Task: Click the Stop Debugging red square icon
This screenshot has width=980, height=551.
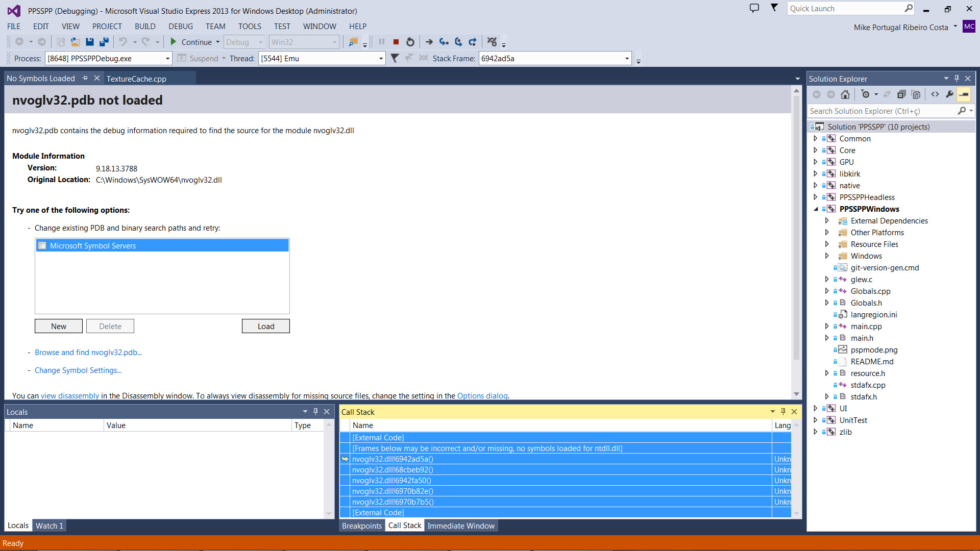Action: click(x=396, y=42)
